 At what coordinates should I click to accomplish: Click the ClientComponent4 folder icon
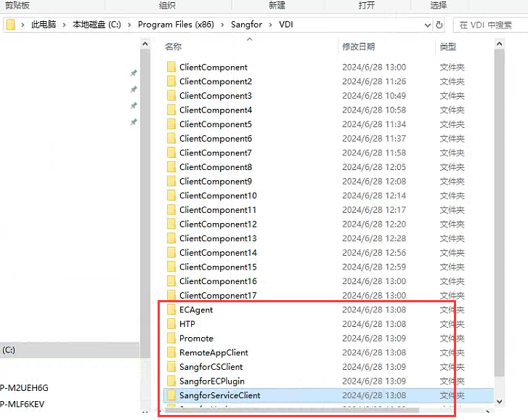coord(171,110)
